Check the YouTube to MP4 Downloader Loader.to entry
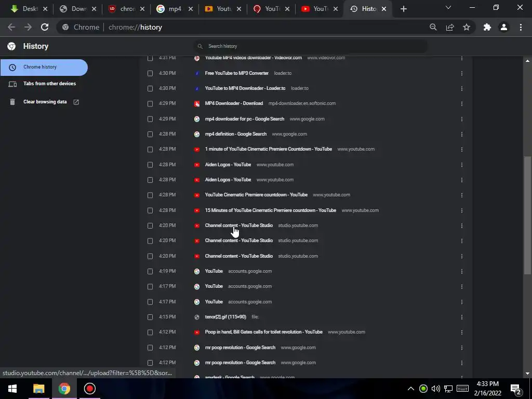532x399 pixels. pyautogui.click(x=150, y=88)
